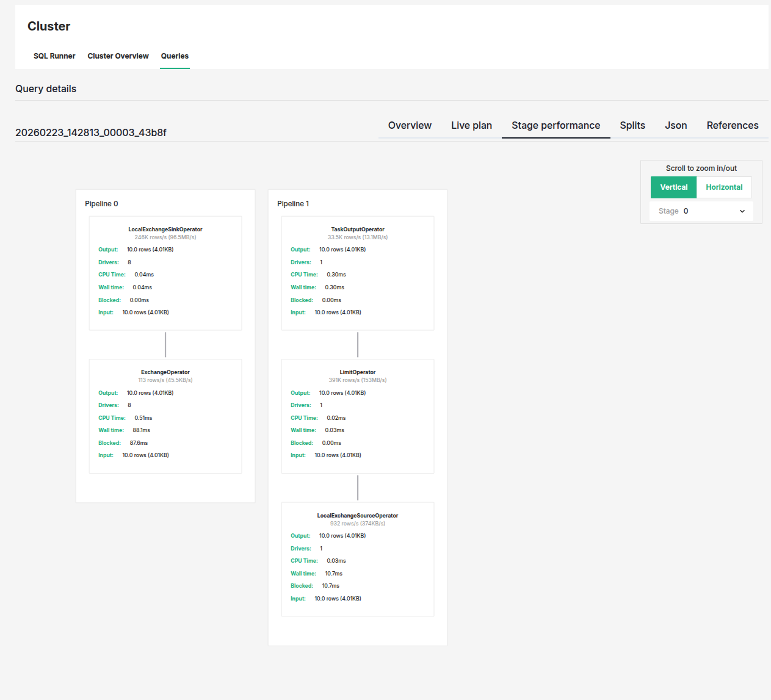Enable Vertical zoom mode

673,187
